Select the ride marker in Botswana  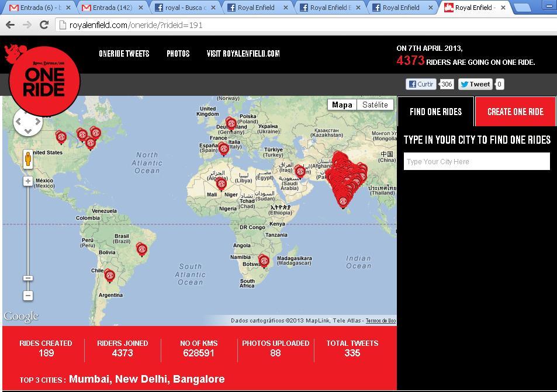pos(264,261)
